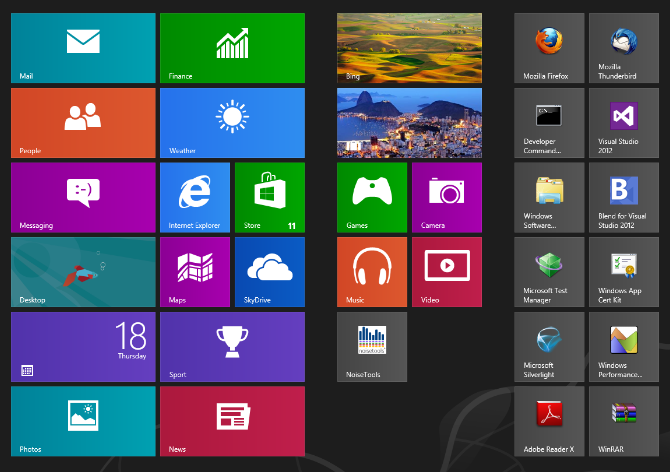
Task: Launch the NoiseTools tile
Action: pos(372,347)
